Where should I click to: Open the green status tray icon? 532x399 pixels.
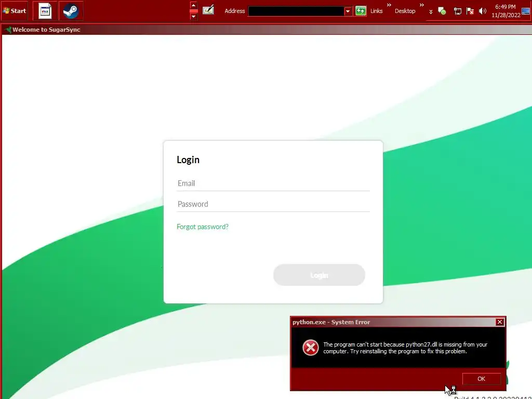(442, 11)
